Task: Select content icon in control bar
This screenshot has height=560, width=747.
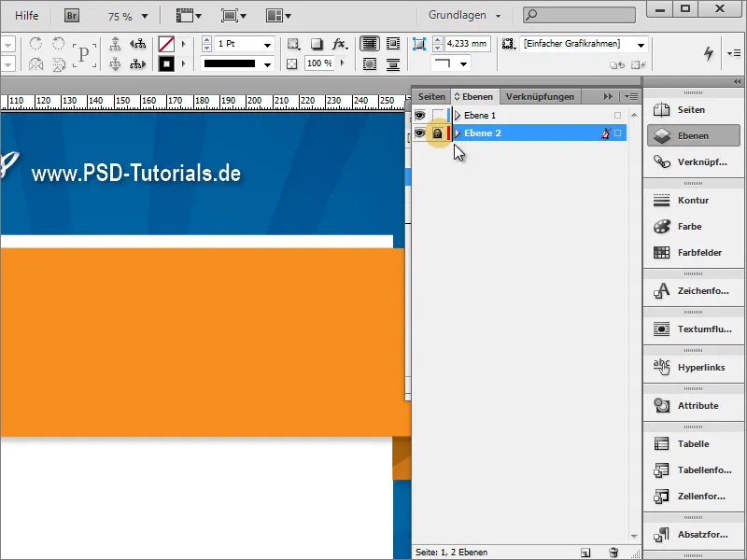Action: [115, 63]
